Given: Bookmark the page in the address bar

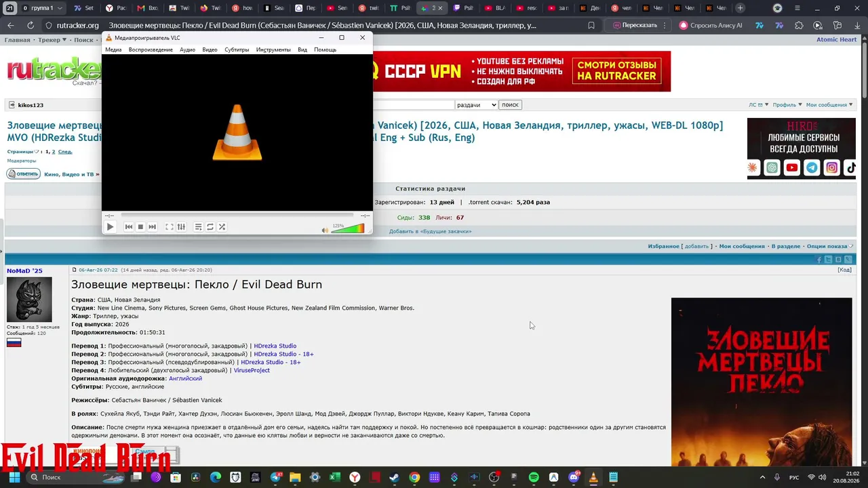Looking at the screenshot, I should point(591,25).
